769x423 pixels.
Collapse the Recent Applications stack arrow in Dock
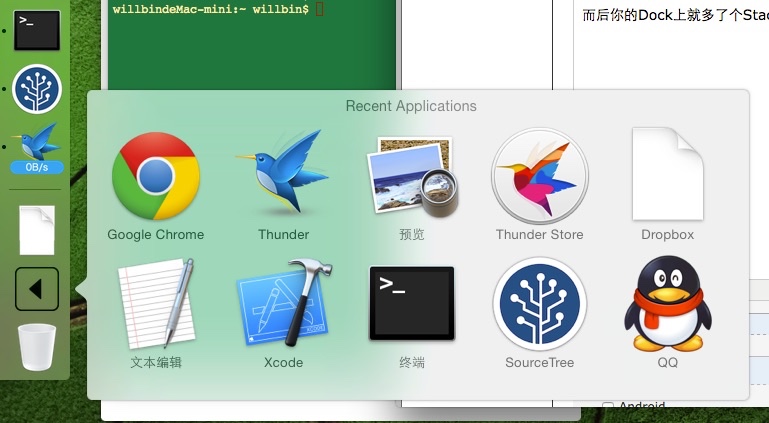(x=37, y=289)
